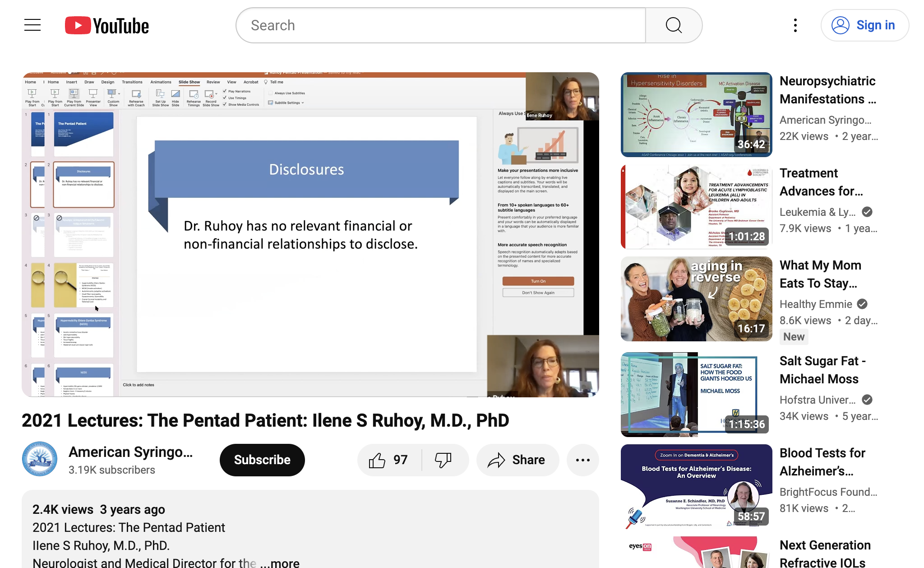Open Treatment Advances leukemia thumbnail
Viewport: 924px width, 568px height.
coord(696,207)
